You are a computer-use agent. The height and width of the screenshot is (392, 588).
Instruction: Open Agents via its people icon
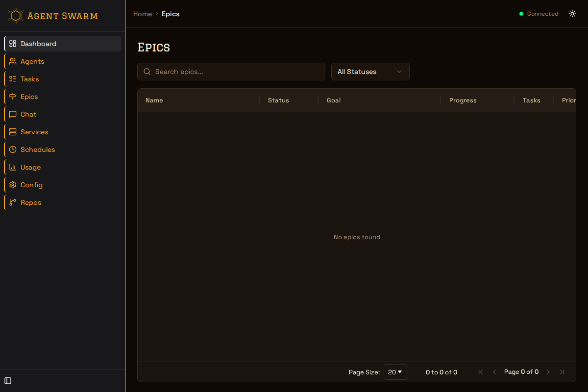(13, 61)
